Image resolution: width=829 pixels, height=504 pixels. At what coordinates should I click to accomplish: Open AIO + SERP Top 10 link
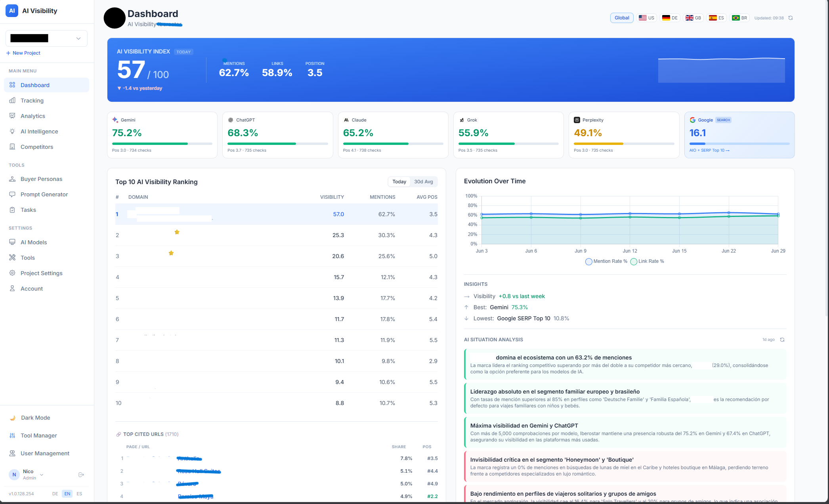pos(709,150)
